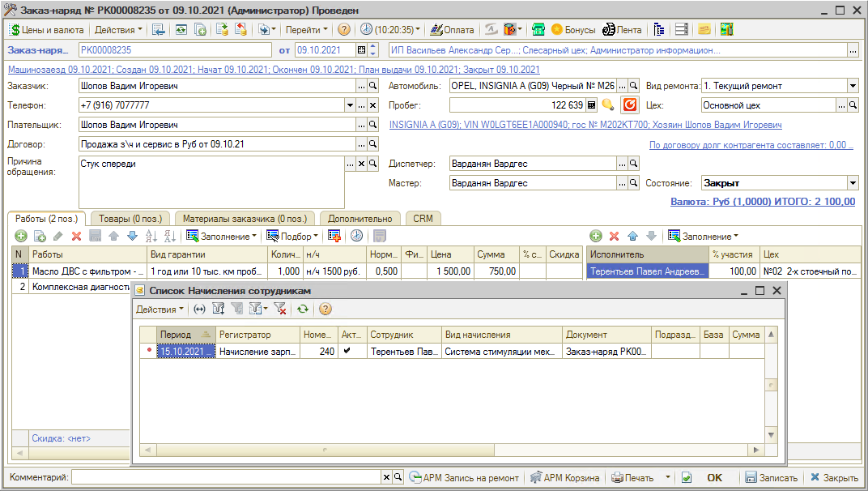Click the calendar icon next to order date
The height and width of the screenshot is (491, 868).
click(x=361, y=50)
